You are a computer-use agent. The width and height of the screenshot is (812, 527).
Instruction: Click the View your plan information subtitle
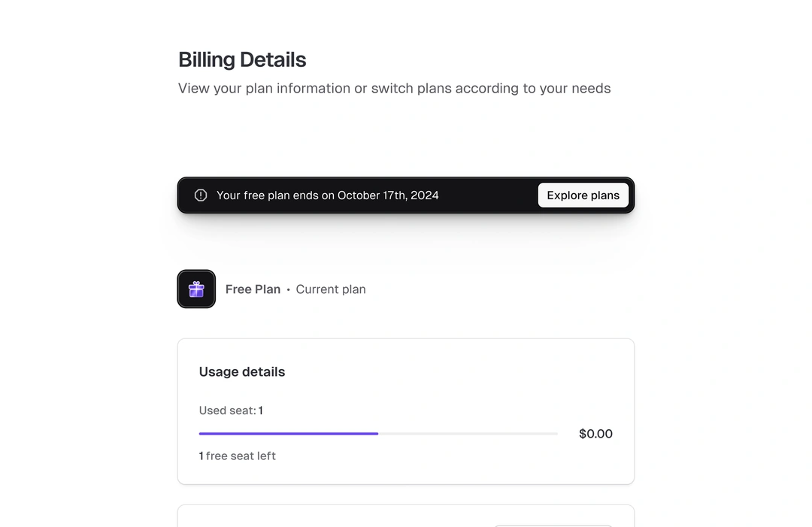[x=394, y=89]
